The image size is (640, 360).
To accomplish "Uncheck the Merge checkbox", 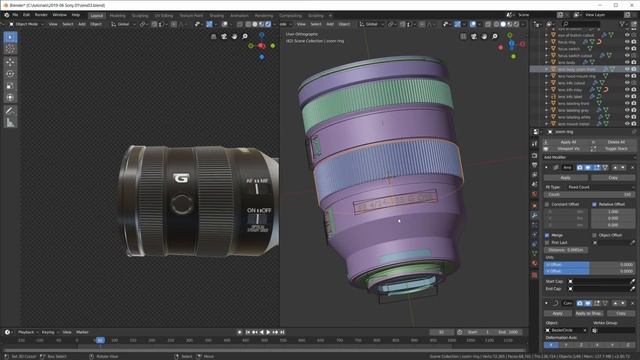I will point(547,235).
